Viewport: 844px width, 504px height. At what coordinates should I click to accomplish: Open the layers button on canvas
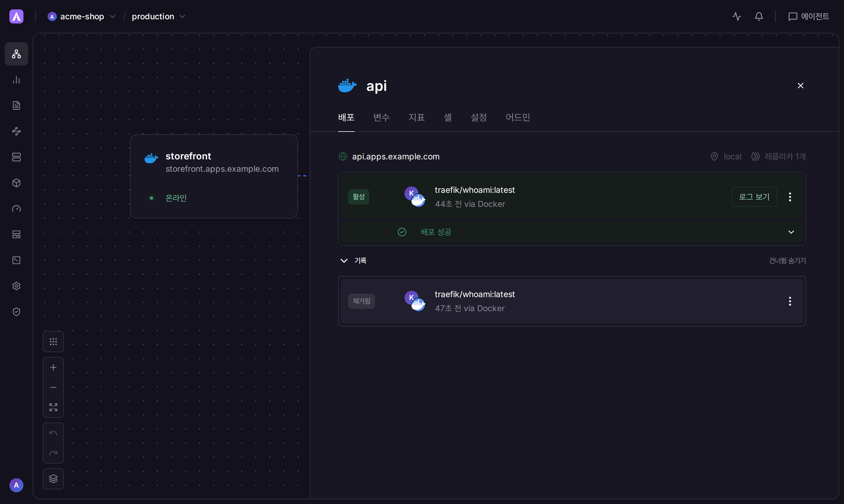pyautogui.click(x=53, y=479)
